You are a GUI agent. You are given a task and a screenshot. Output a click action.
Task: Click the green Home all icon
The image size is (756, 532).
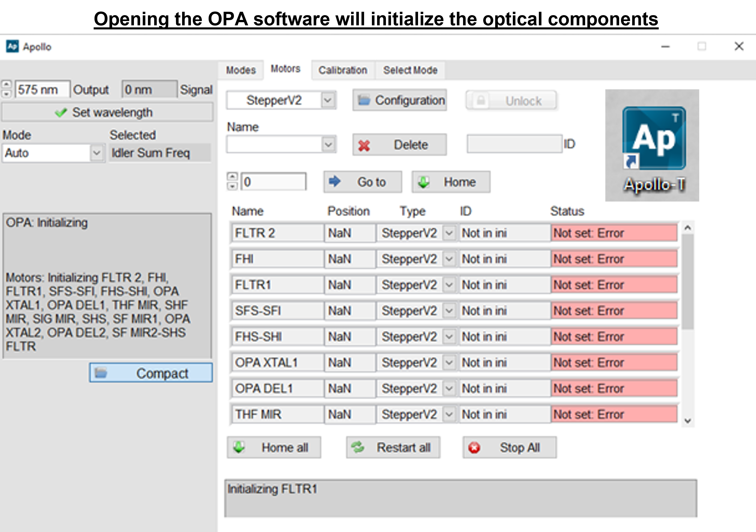tap(239, 447)
